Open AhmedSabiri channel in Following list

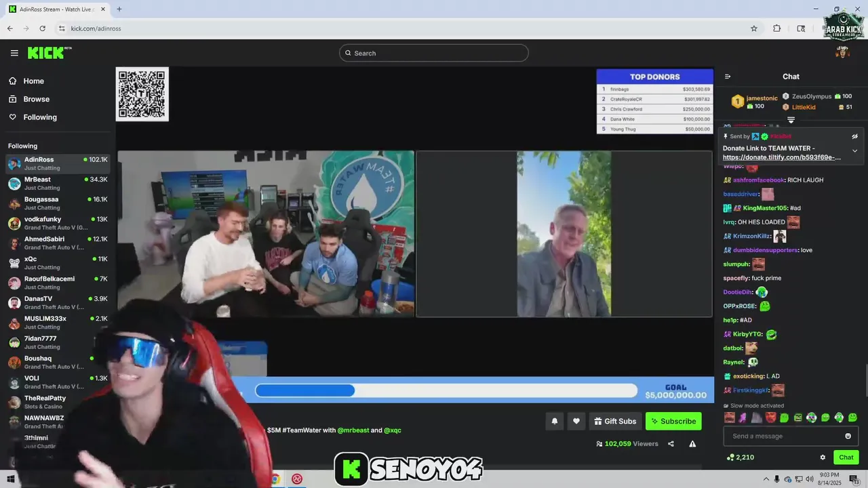click(x=57, y=243)
